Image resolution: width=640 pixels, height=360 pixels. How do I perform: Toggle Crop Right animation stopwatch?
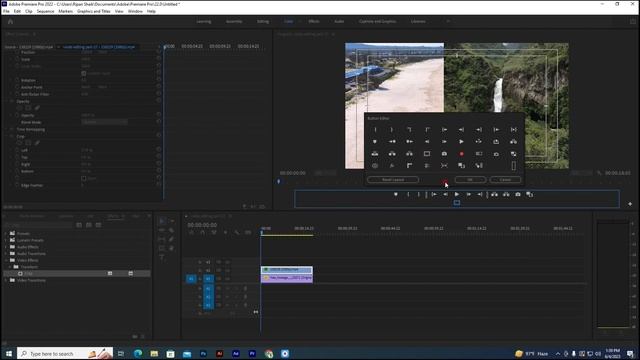[17, 164]
